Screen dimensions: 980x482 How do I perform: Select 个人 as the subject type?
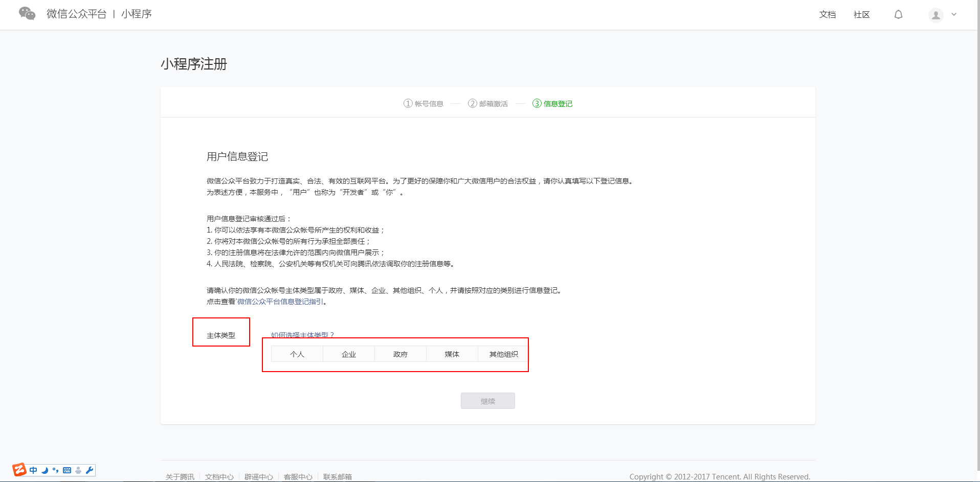(297, 354)
